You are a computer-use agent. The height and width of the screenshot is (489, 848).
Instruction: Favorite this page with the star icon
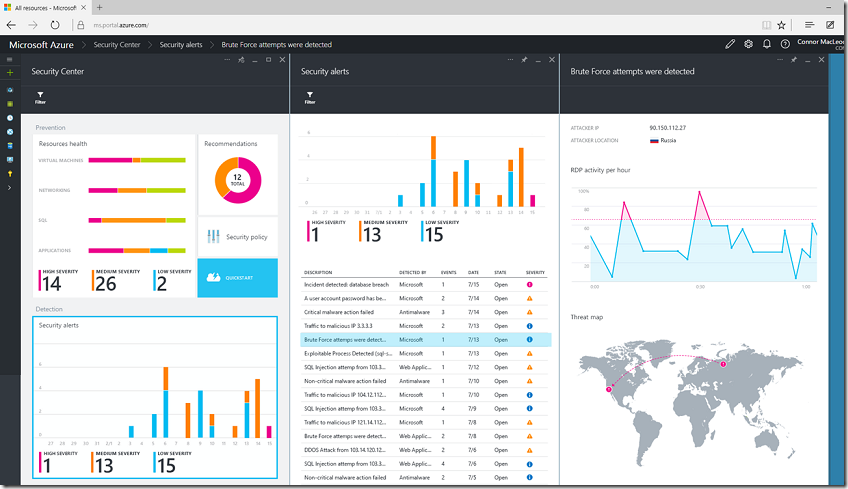[x=781, y=24]
